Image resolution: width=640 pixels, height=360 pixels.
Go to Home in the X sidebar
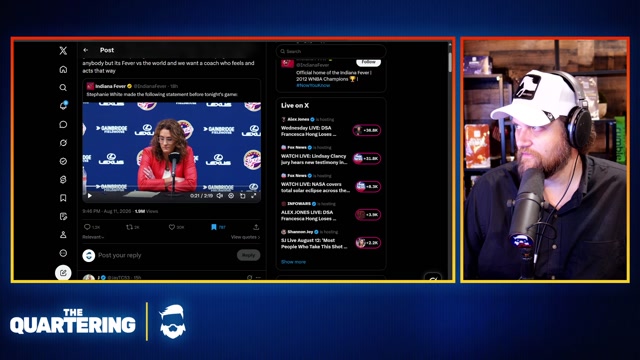(63, 69)
